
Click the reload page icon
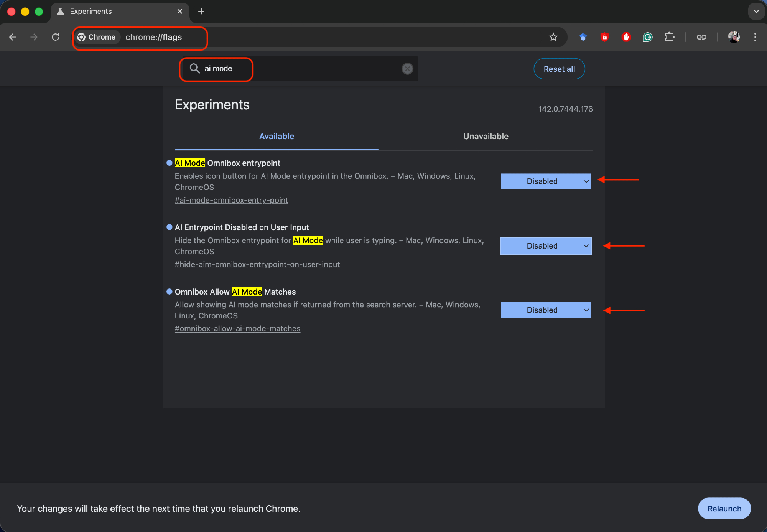[x=56, y=37]
